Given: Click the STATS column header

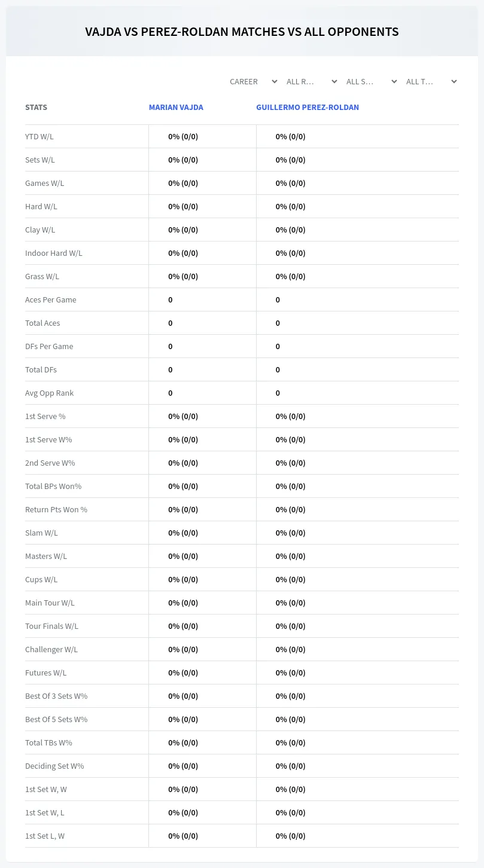Looking at the screenshot, I should 36,108.
